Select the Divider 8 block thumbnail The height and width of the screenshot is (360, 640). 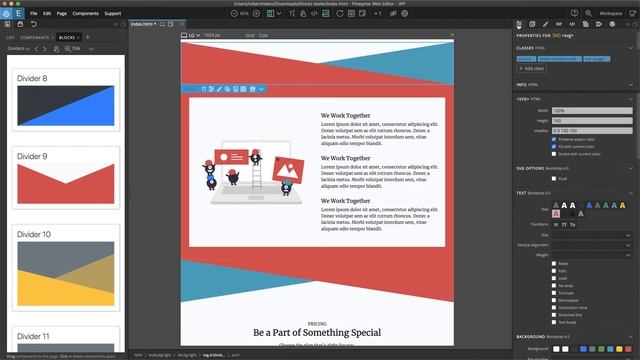66,100
